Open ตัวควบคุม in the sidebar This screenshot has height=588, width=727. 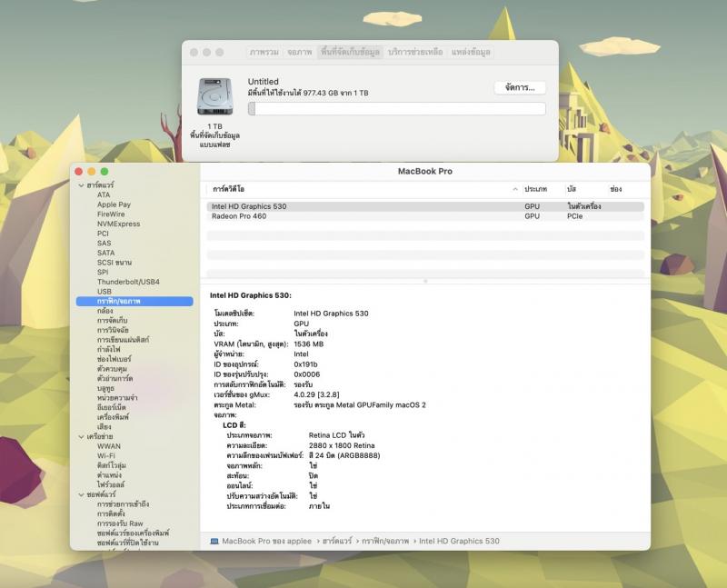click(112, 369)
